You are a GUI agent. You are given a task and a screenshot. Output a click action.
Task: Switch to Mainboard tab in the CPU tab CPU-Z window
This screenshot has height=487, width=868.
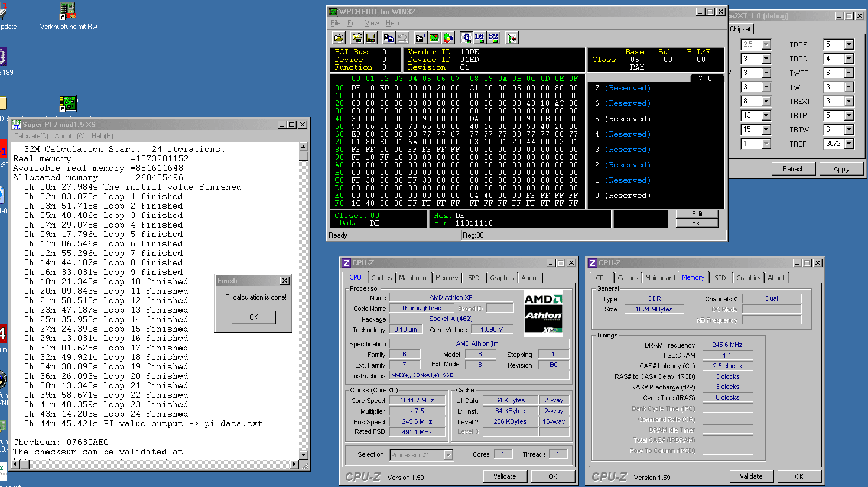pyautogui.click(x=414, y=278)
